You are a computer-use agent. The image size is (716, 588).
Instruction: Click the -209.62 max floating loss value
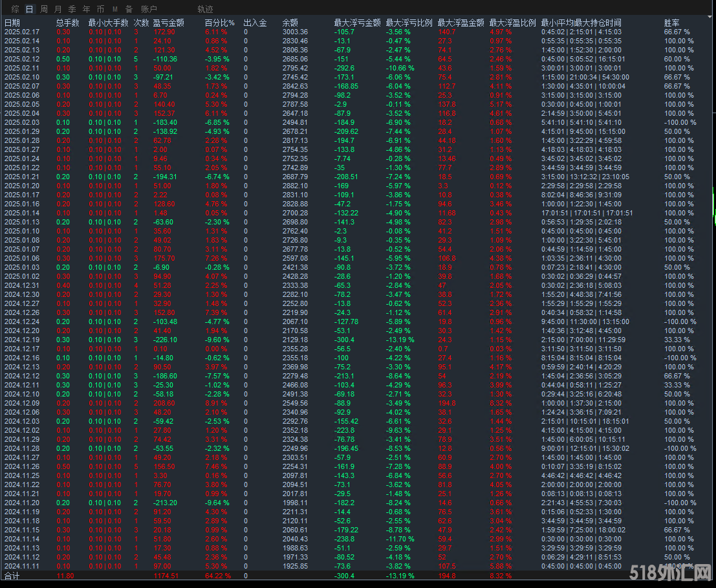pyautogui.click(x=346, y=131)
